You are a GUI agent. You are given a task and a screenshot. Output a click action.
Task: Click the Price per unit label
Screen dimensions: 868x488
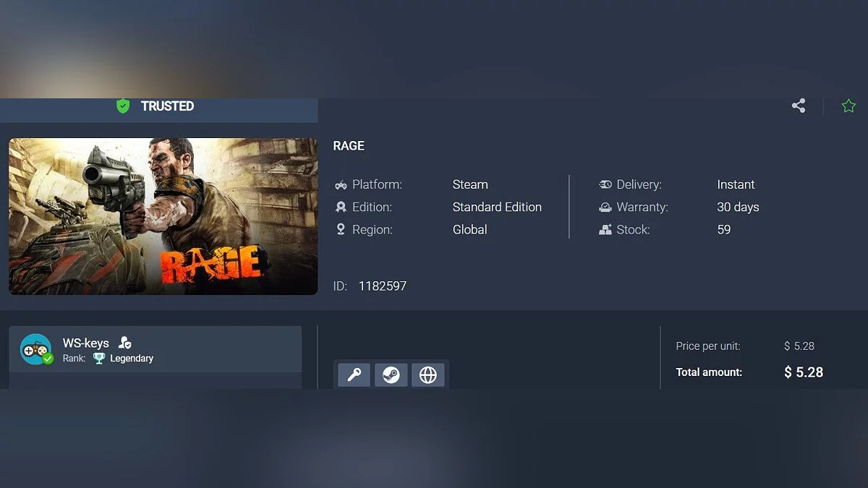(x=708, y=346)
